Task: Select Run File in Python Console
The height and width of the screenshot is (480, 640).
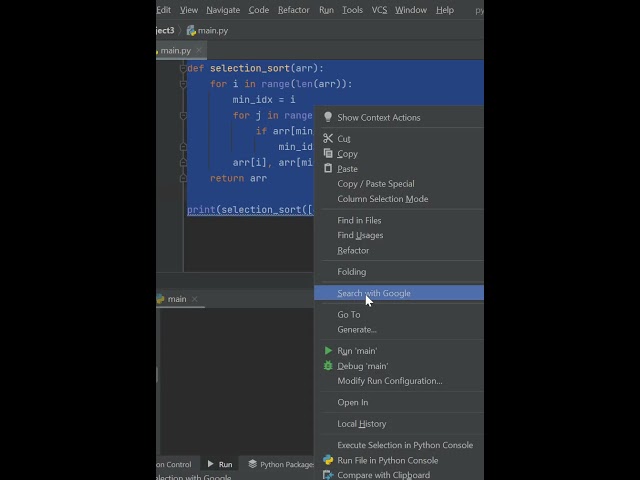Action: click(x=399, y=460)
